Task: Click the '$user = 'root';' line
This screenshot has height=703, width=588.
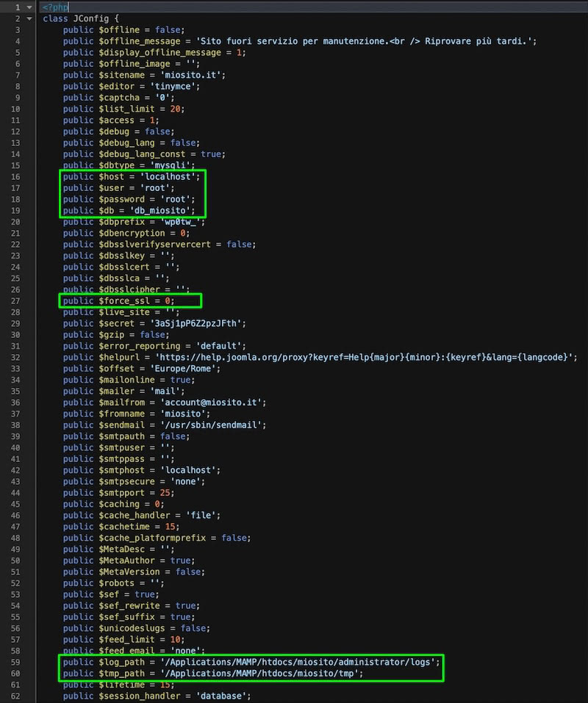Action: (x=119, y=188)
